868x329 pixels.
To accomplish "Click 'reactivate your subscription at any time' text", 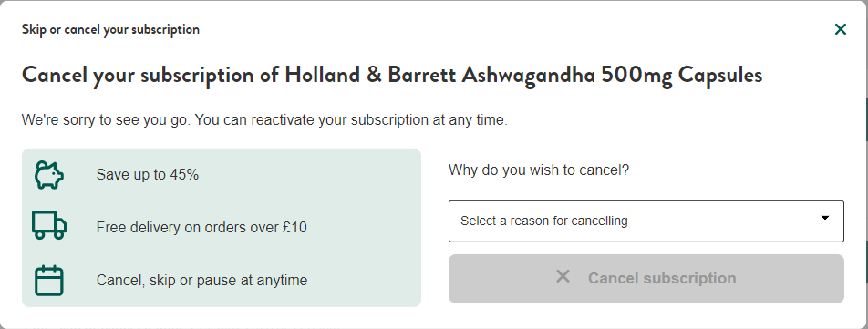I will pyautogui.click(x=379, y=120).
